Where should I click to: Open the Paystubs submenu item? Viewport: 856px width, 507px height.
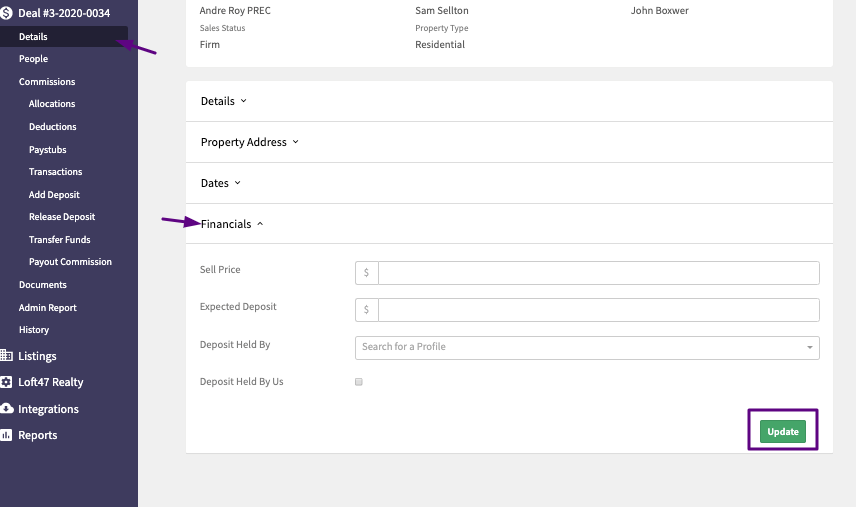(47, 150)
